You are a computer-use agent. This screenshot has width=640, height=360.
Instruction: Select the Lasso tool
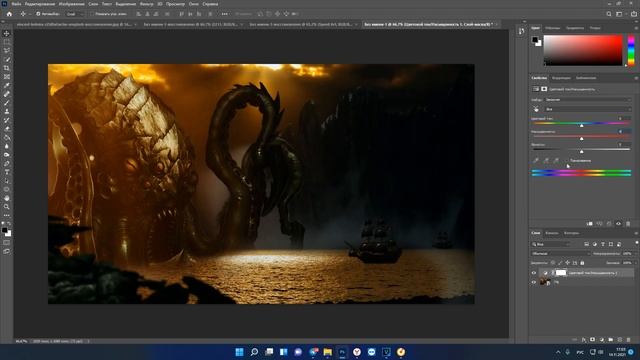click(x=7, y=50)
